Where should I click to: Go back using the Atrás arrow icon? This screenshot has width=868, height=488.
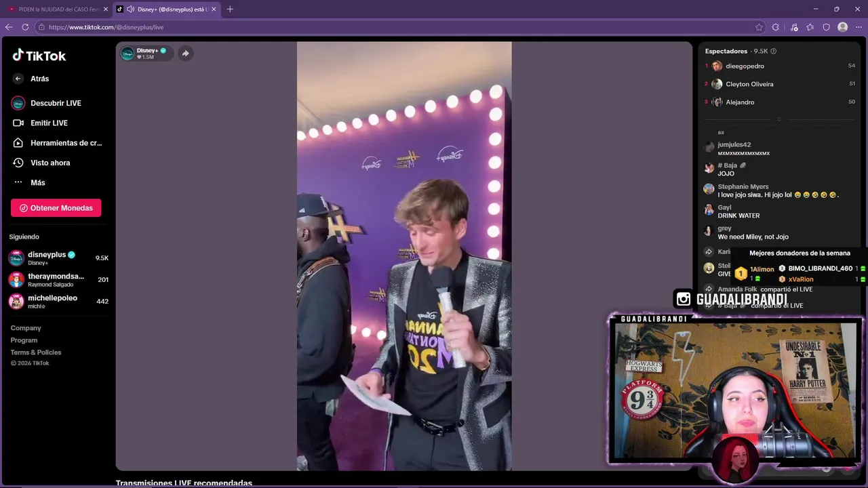18,79
